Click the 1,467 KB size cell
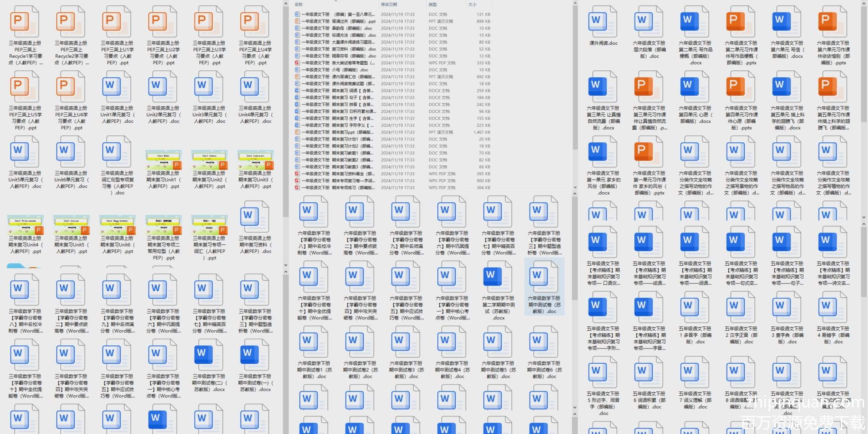Viewport: 868px width, 434px height. pyautogui.click(x=482, y=132)
